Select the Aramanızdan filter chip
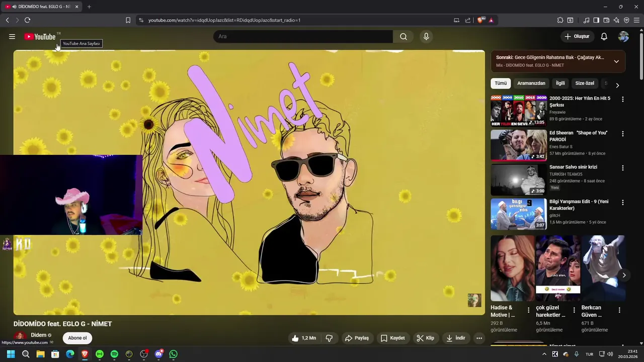 [x=531, y=83]
